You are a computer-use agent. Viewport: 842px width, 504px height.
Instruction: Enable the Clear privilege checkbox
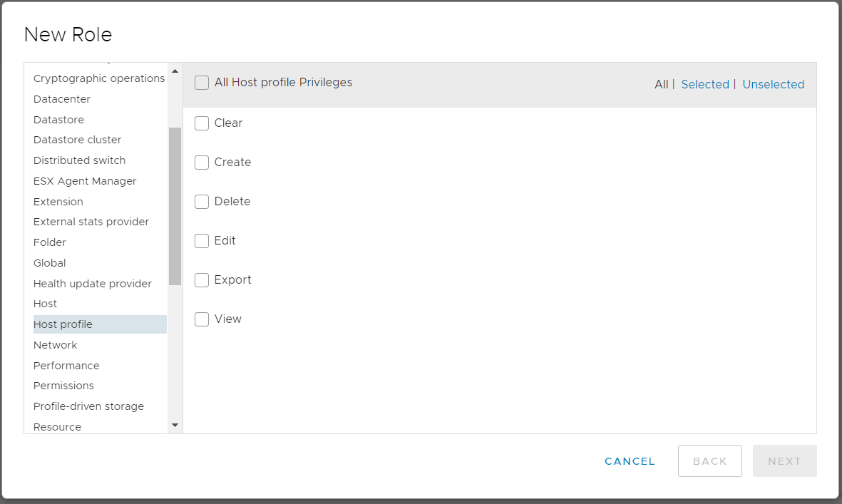pos(202,123)
